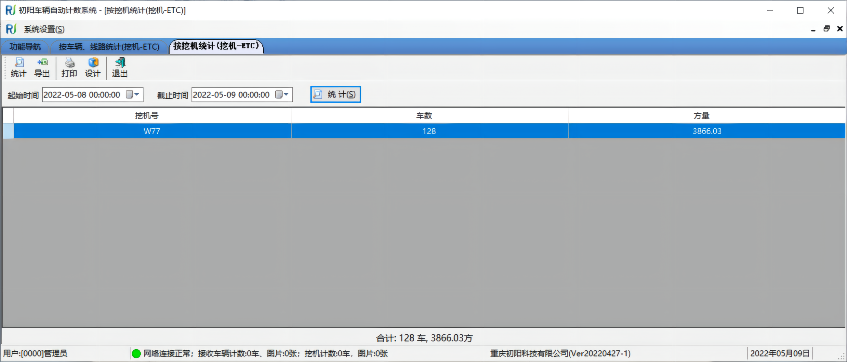Open the 系统设置(S) menu
The height and width of the screenshot is (362, 847).
(x=44, y=29)
